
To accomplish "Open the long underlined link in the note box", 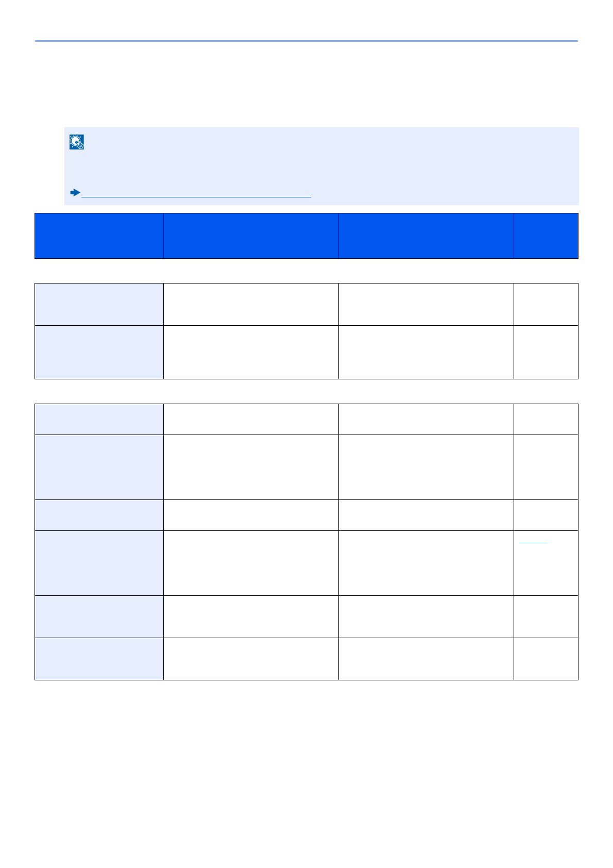I will tap(196, 196).
